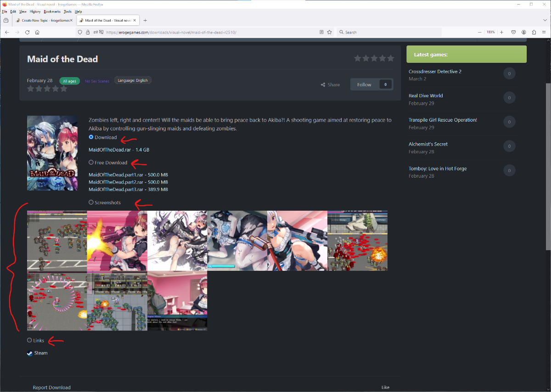Open the Bookmarks menu
The height and width of the screenshot is (392, 551).
tap(51, 11)
